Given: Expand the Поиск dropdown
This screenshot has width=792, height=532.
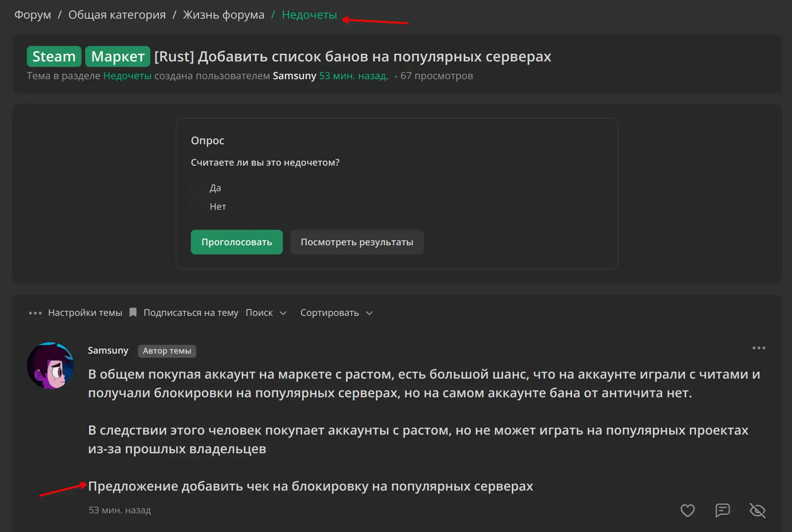Looking at the screenshot, I should click(266, 313).
